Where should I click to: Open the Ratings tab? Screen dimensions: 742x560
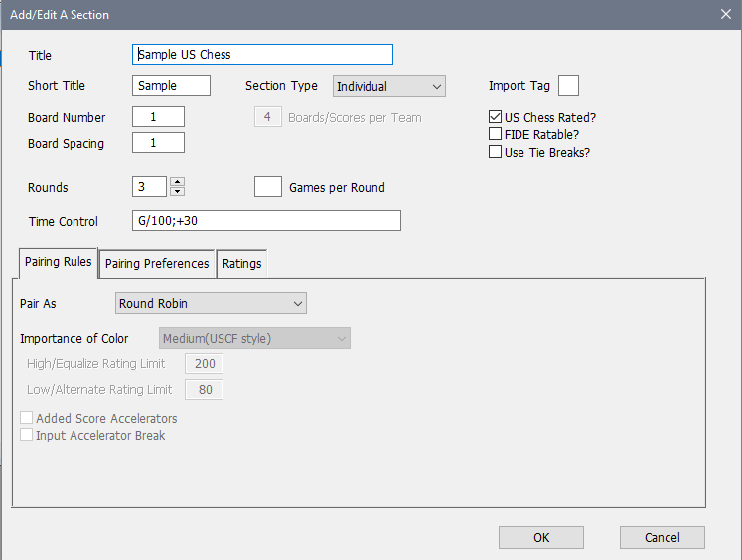(x=241, y=263)
